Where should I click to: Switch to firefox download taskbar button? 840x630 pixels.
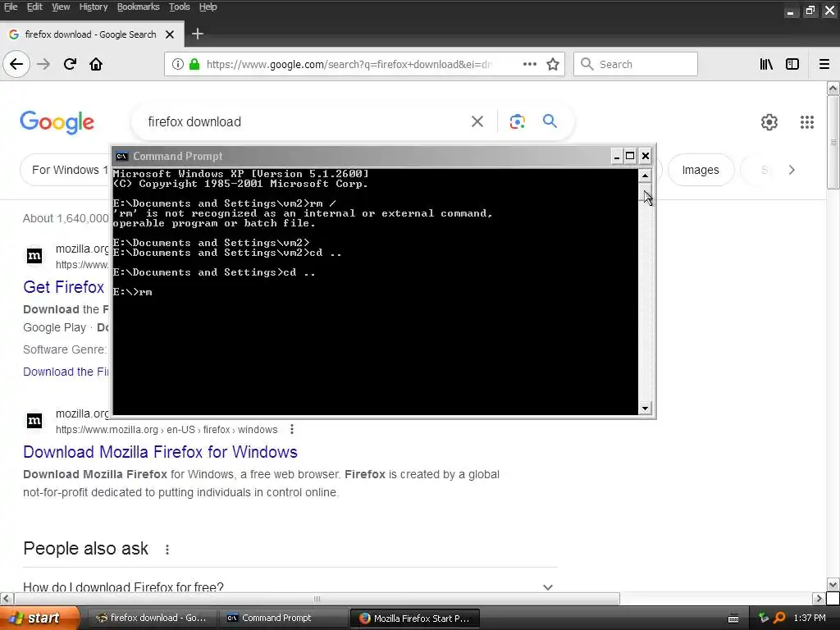coord(152,619)
